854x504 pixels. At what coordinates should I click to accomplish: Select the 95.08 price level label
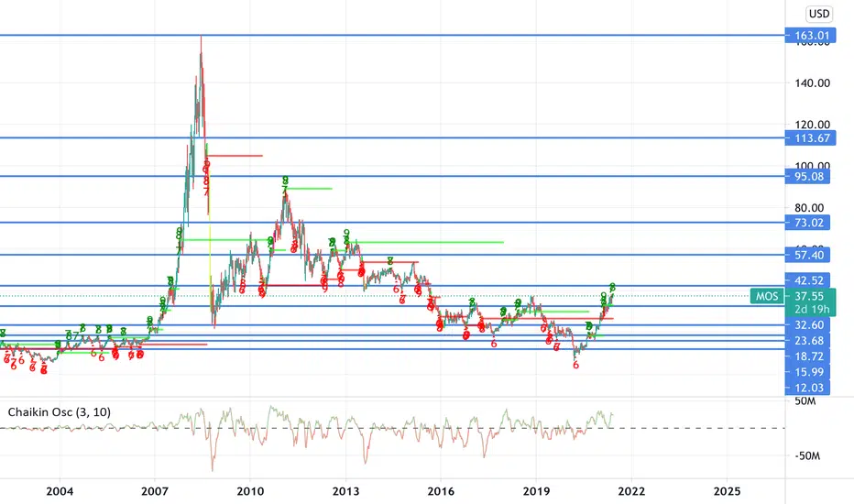pos(807,176)
